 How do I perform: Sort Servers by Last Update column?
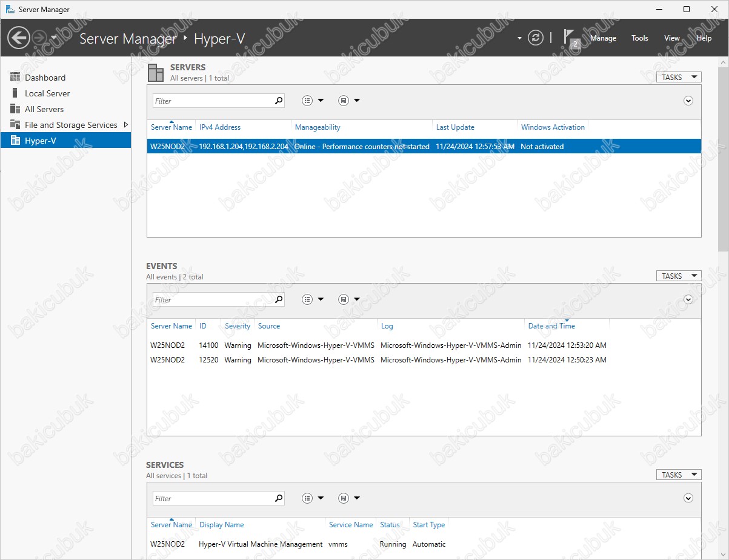point(455,127)
